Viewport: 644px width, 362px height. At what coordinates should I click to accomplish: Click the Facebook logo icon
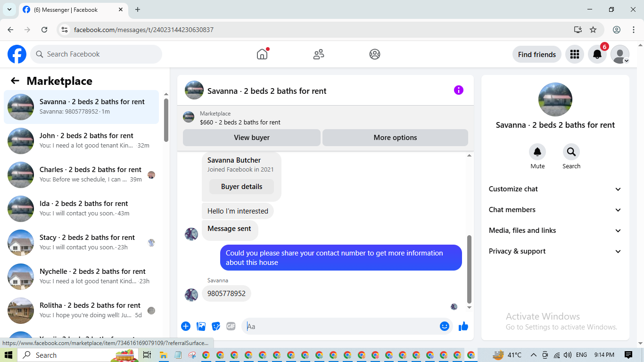[x=17, y=54]
